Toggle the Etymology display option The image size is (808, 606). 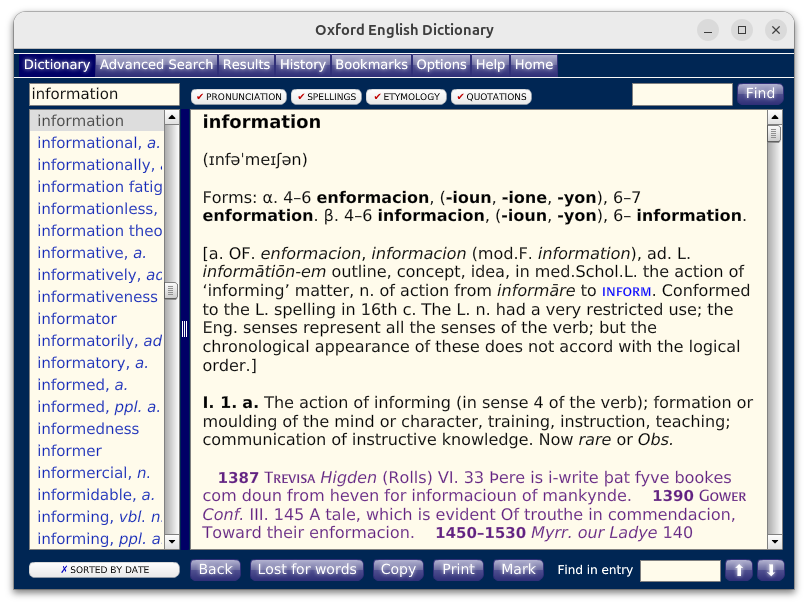click(x=406, y=96)
